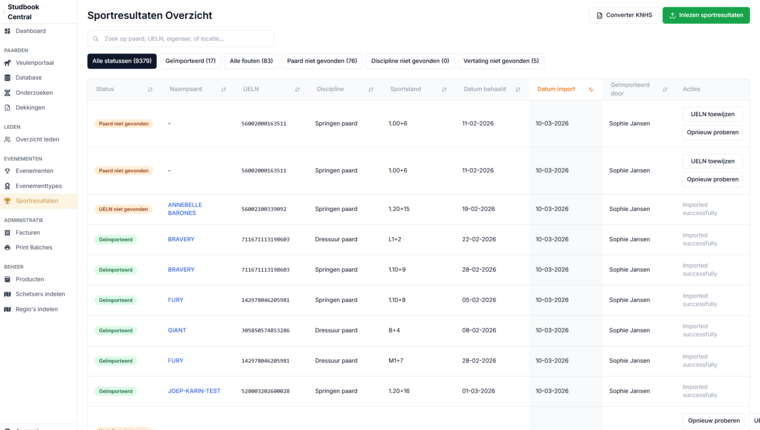Click the Regio's indelen map icon
This screenshot has width=760, height=430.
pos(7,309)
